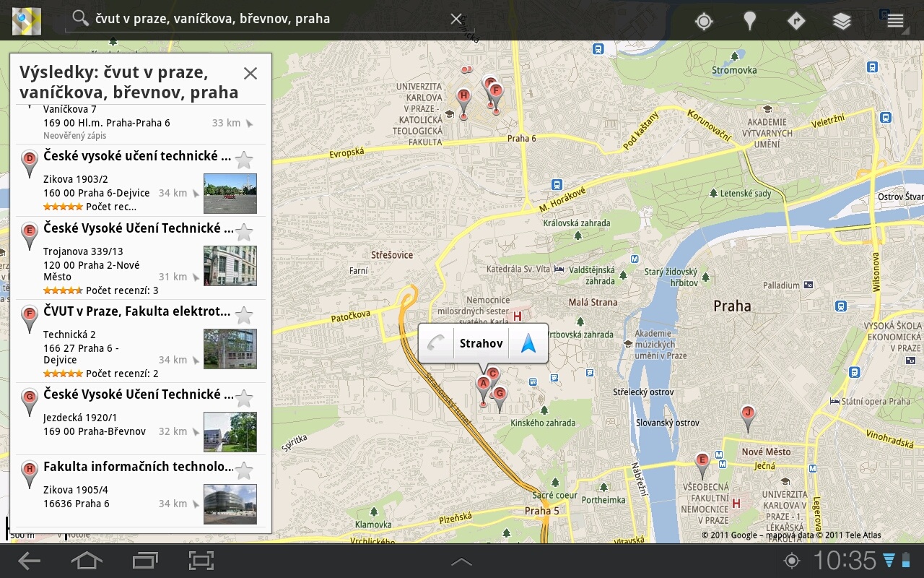Tap the call phone icon in Strahov popup
The image size is (924, 578).
436,343
